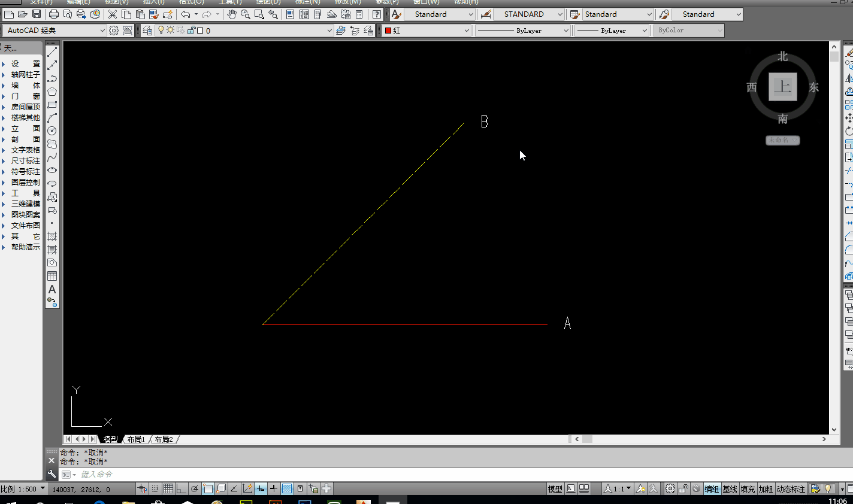Click the 模型 button in status bar

point(555,489)
